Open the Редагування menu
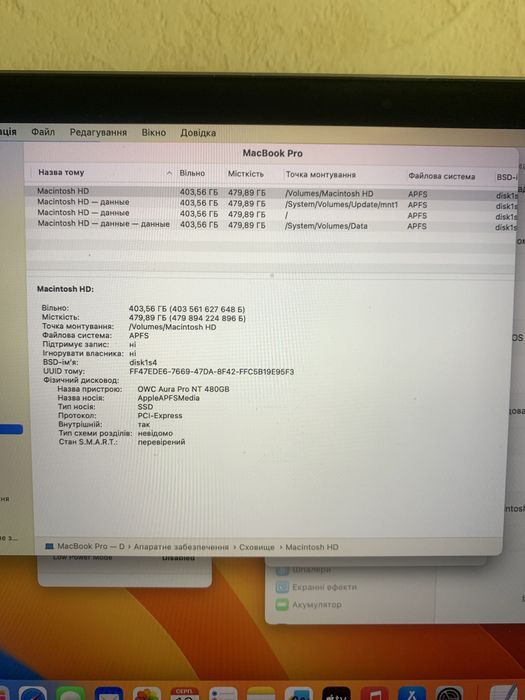Viewport: 525px width, 700px height. [98, 133]
